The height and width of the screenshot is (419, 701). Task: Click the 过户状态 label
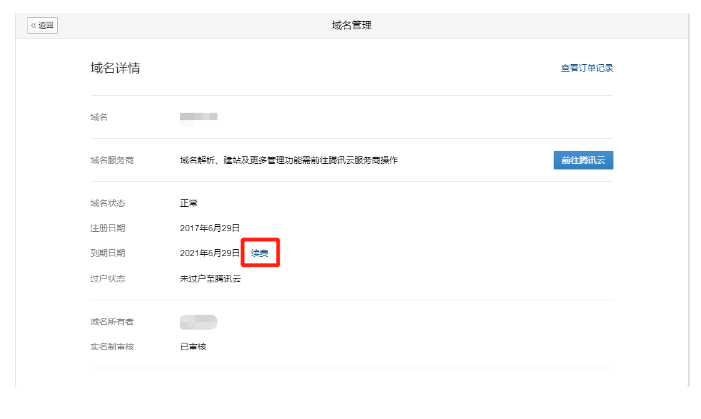pos(108,278)
